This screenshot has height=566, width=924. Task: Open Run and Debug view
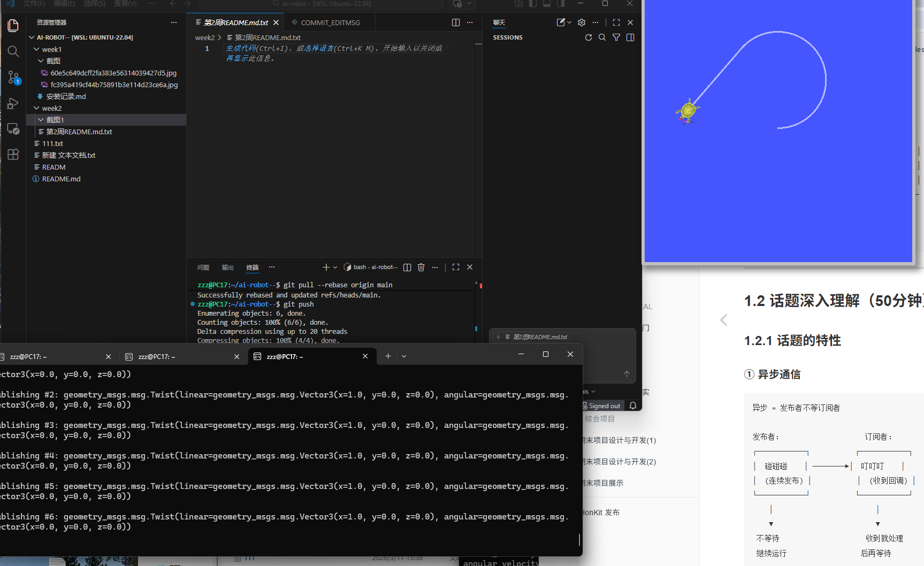pyautogui.click(x=13, y=103)
